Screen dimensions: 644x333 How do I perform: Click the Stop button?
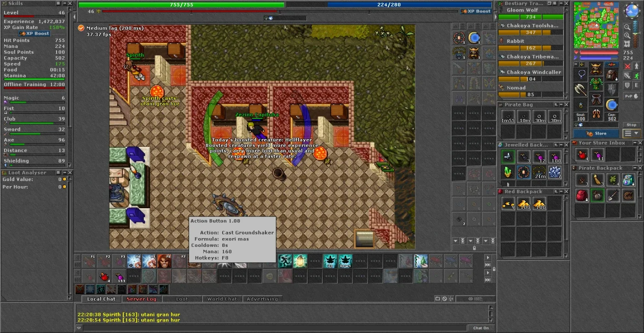pyautogui.click(x=632, y=125)
